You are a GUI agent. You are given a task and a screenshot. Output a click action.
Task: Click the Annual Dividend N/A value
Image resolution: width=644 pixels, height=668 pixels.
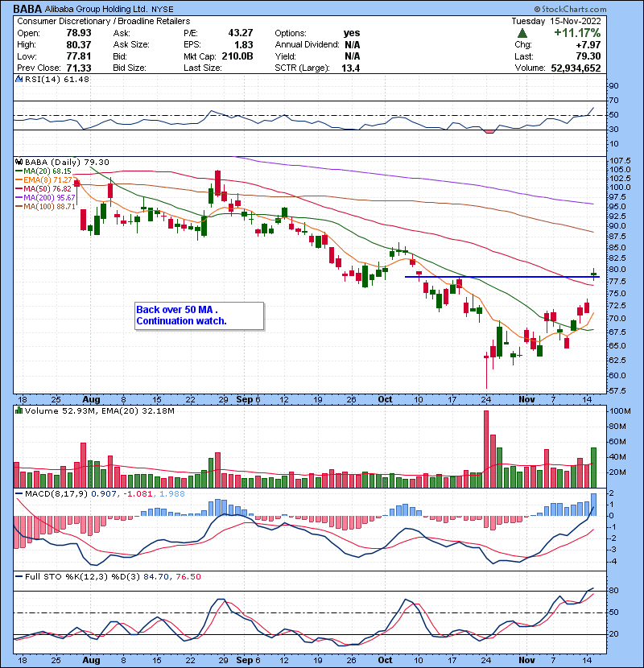[x=352, y=45]
